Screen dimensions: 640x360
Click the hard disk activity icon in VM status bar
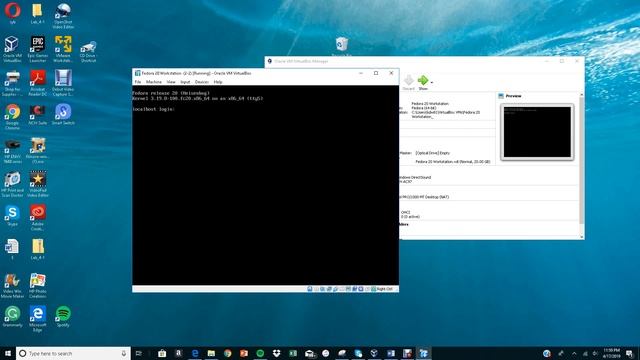pyautogui.click(x=310, y=289)
